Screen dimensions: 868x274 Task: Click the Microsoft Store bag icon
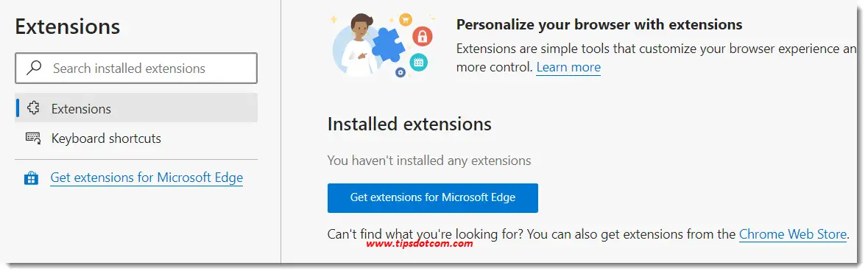click(x=32, y=178)
